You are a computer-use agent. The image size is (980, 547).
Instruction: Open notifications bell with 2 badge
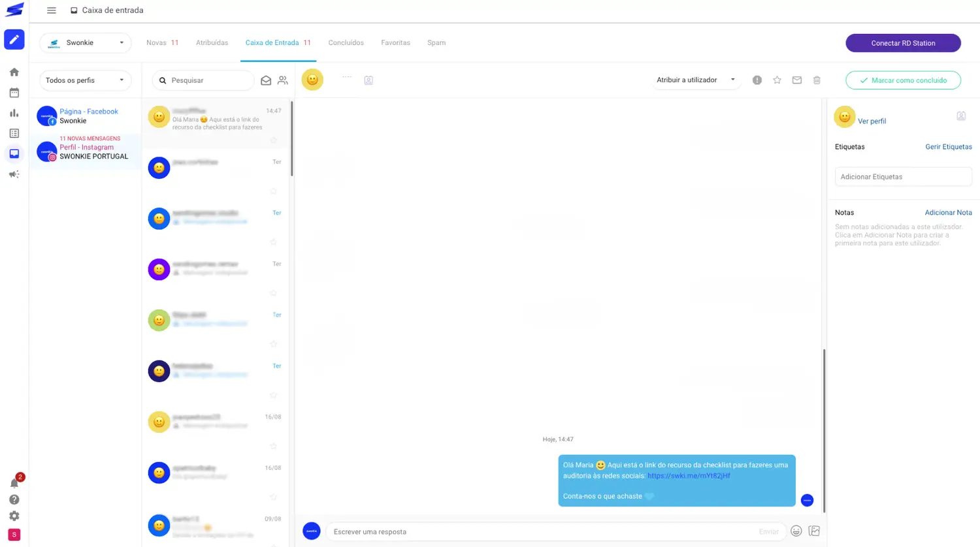pos(14,482)
